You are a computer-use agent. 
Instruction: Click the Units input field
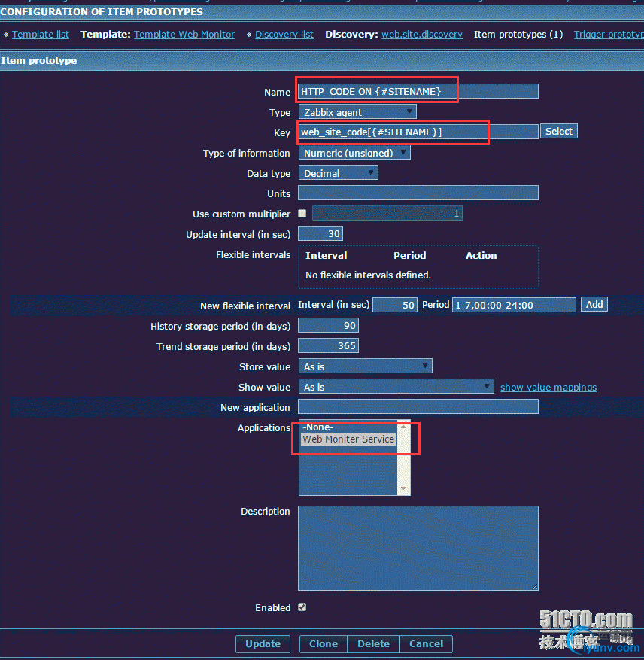tap(418, 193)
